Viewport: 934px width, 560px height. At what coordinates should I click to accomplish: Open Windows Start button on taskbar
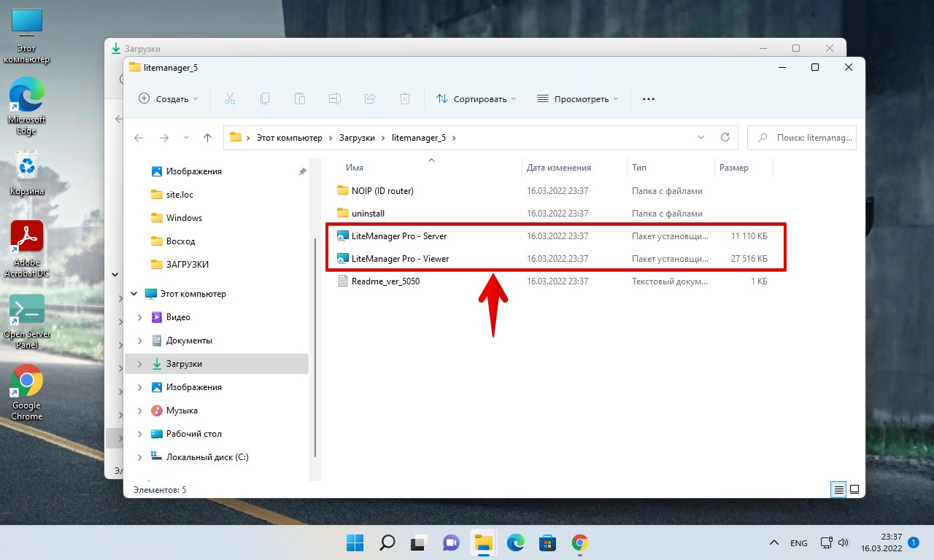tap(355, 542)
